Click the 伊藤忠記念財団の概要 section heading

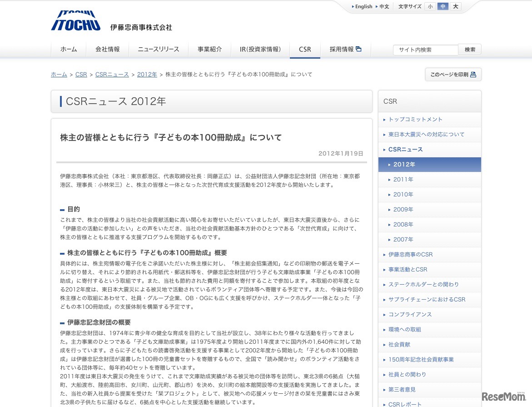pyautogui.click(x=99, y=322)
